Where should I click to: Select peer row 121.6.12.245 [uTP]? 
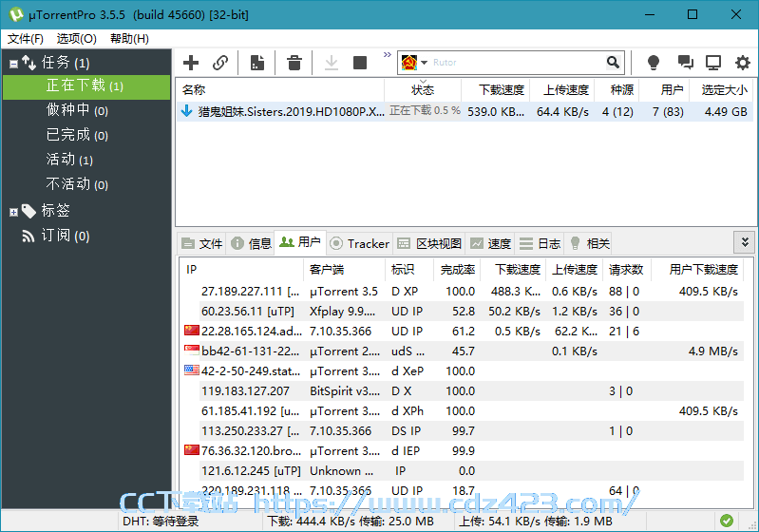click(x=463, y=470)
